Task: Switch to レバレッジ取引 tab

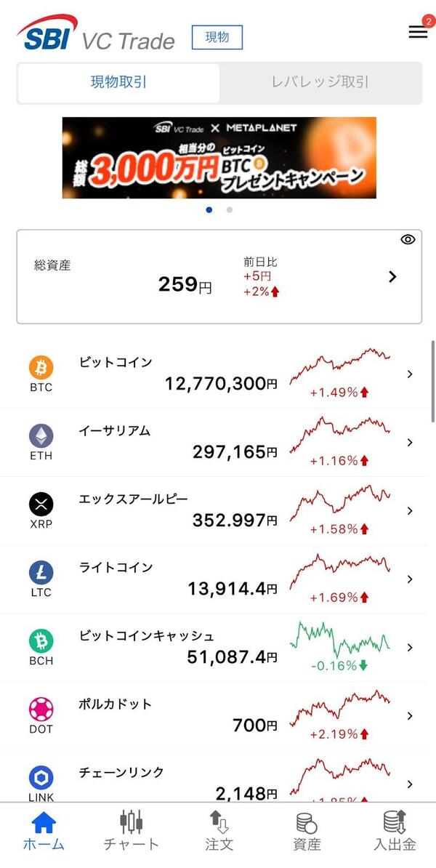Action: (x=320, y=82)
